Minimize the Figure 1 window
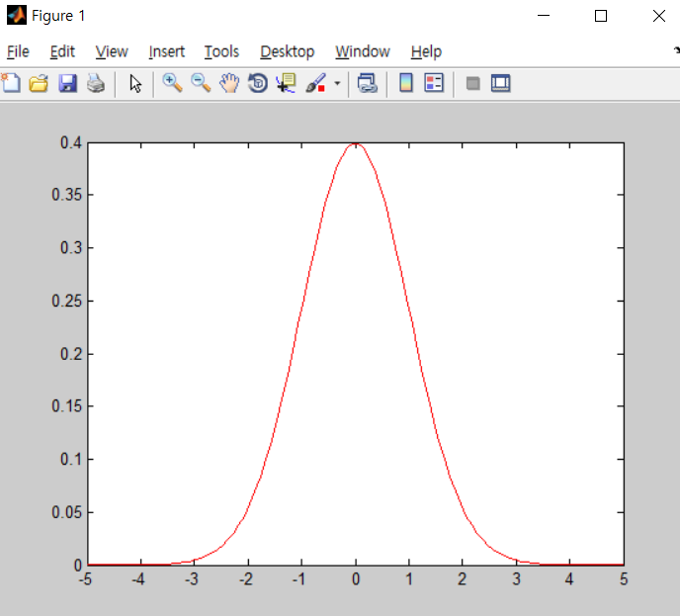The height and width of the screenshot is (616, 680). click(x=544, y=16)
